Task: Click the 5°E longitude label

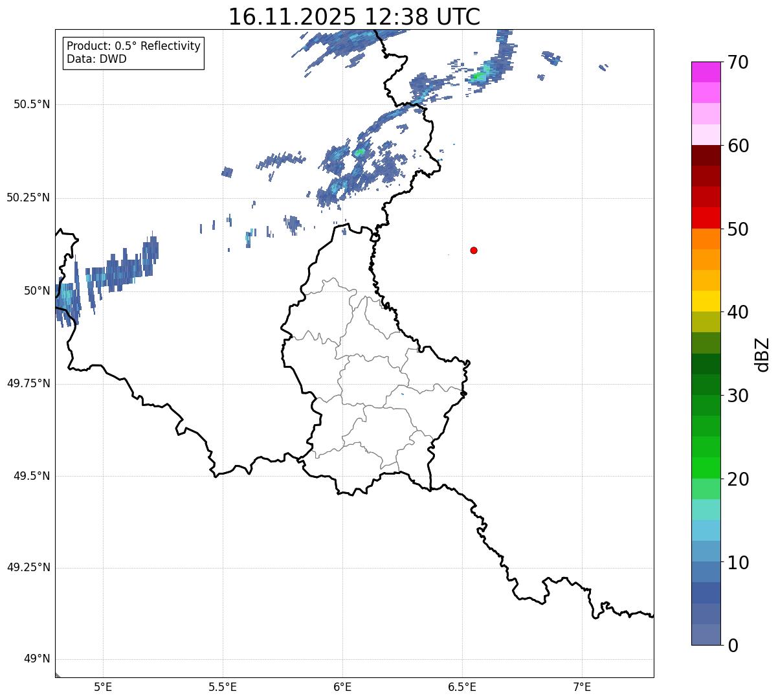Action: tap(103, 686)
